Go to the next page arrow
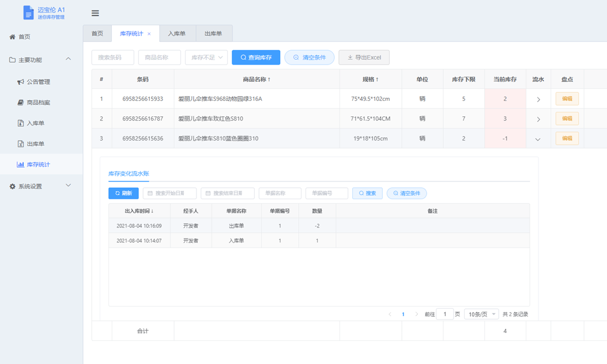The height and width of the screenshot is (364, 607). click(417, 314)
